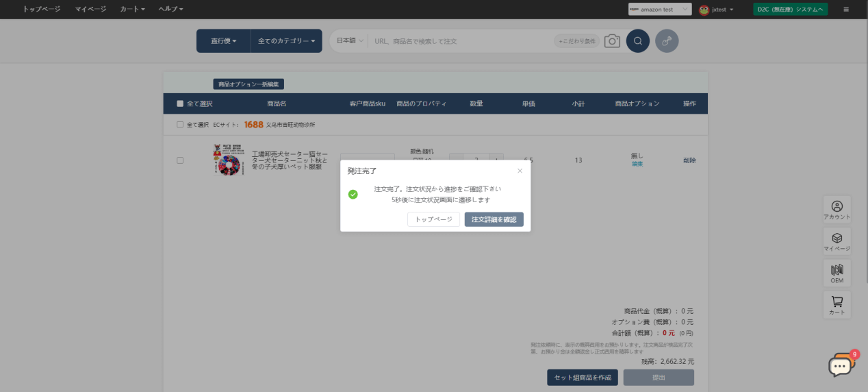868x392 pixels.
Task: Open the ヘルプ menu in top bar
Action: pyautogui.click(x=170, y=10)
